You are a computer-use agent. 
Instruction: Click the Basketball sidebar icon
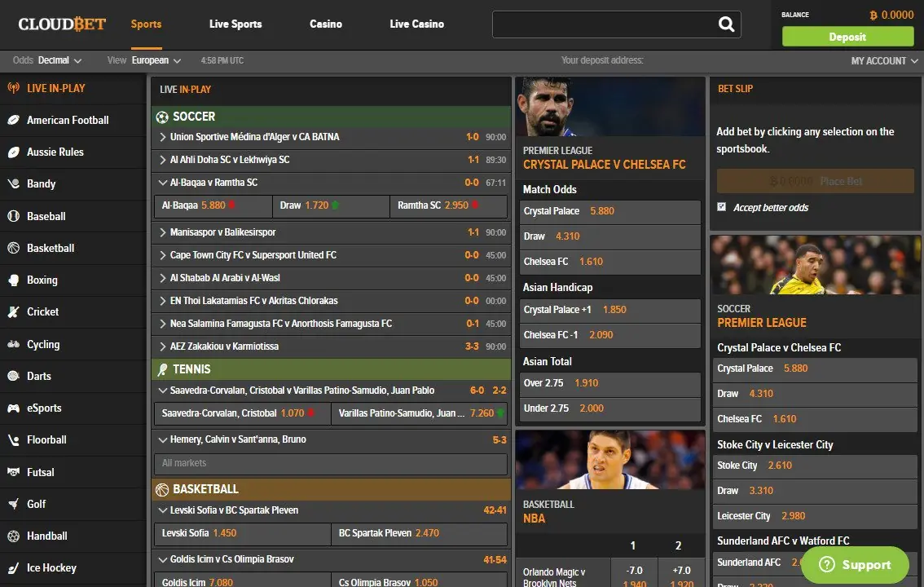click(14, 248)
